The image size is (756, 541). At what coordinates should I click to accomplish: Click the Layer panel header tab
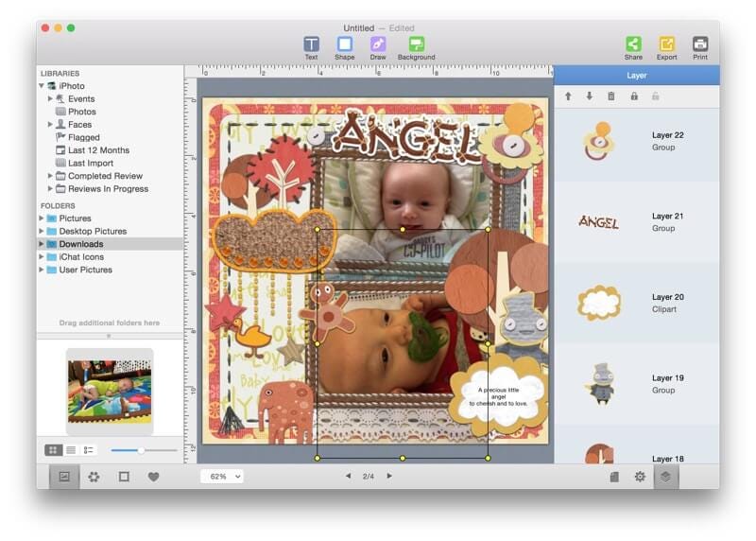[x=636, y=76]
